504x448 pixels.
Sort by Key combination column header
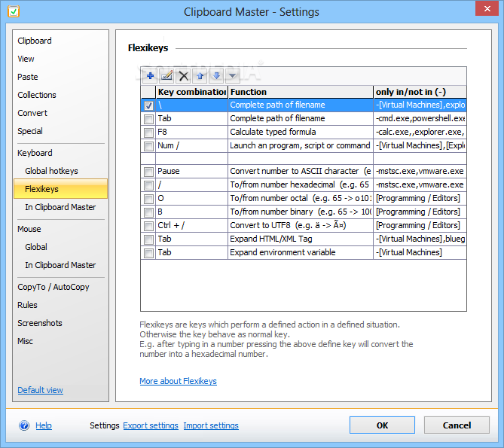click(192, 92)
